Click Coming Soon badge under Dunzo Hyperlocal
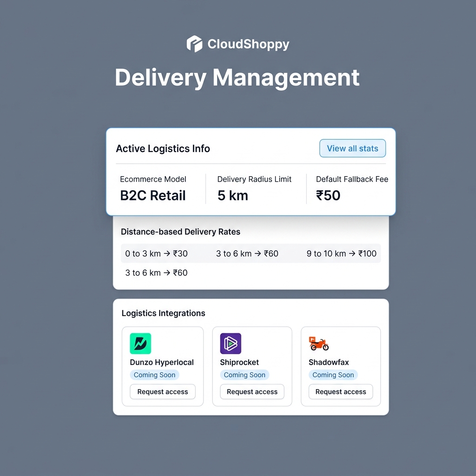Image resolution: width=476 pixels, height=476 pixels. coord(154,375)
